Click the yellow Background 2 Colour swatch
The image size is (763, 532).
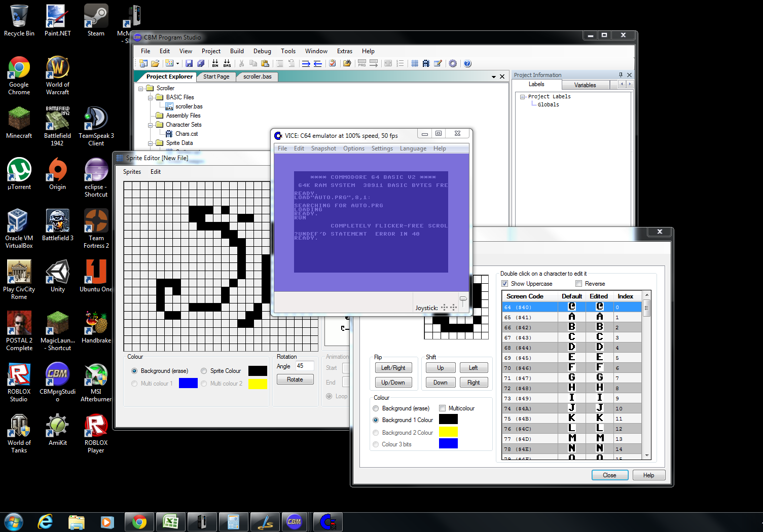click(448, 432)
